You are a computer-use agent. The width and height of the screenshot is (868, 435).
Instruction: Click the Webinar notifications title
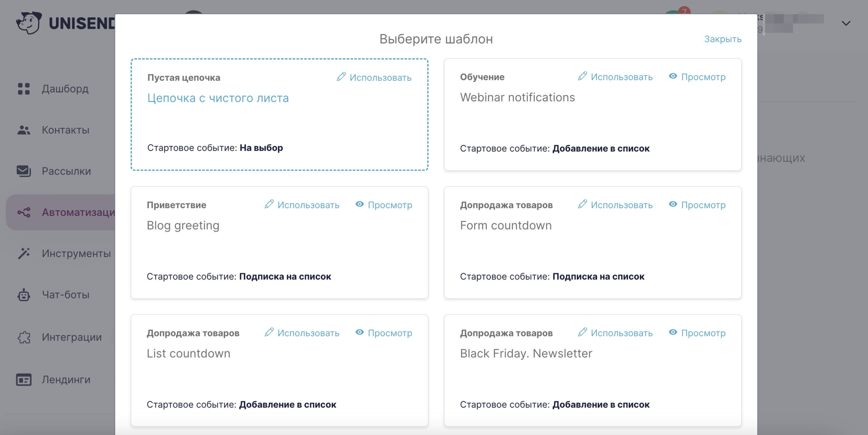click(517, 97)
